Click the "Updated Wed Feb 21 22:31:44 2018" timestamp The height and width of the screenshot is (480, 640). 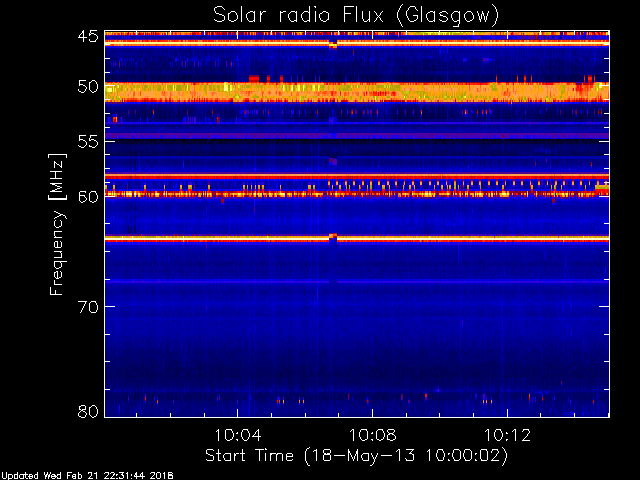click(x=87, y=476)
